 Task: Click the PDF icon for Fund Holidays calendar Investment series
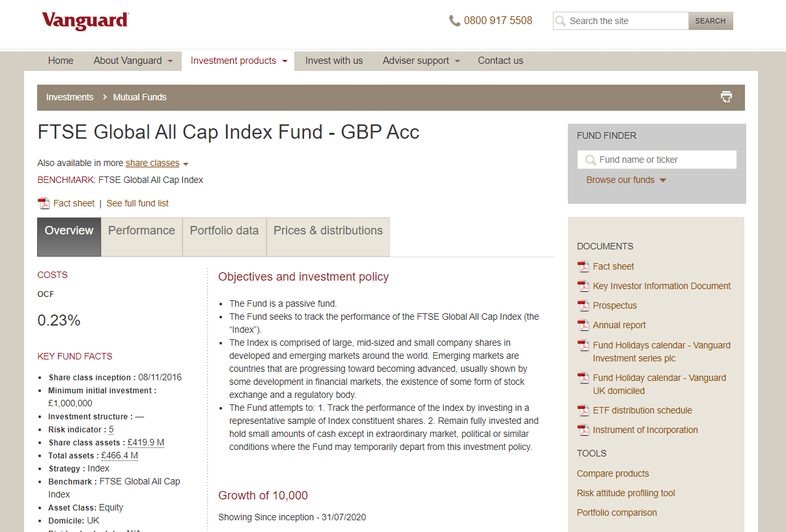pos(583,345)
